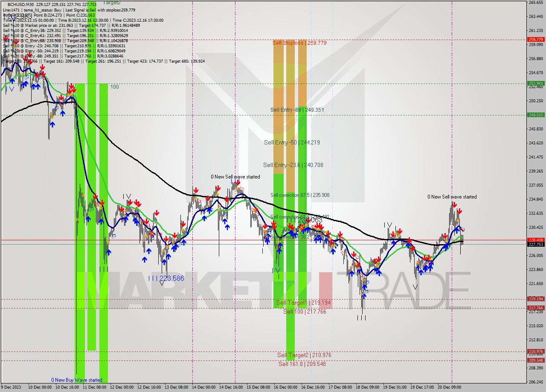Click the green 252.941 price tag on axis
This screenshot has width=546, height=392.
[x=536, y=84]
